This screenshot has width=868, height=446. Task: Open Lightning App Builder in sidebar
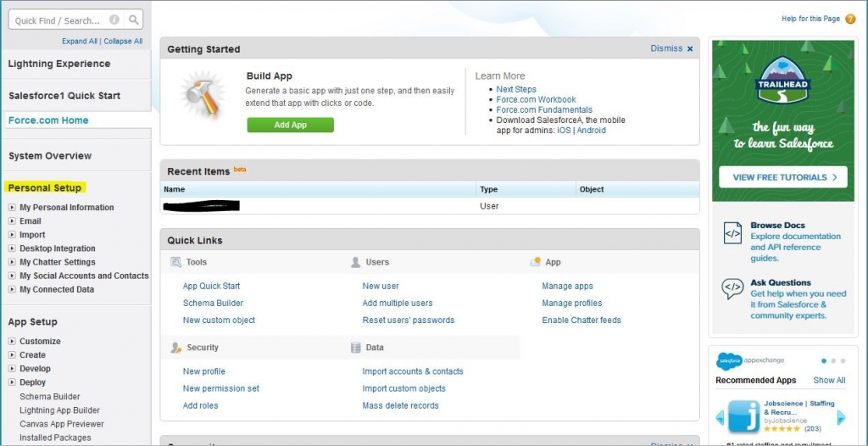(60, 410)
